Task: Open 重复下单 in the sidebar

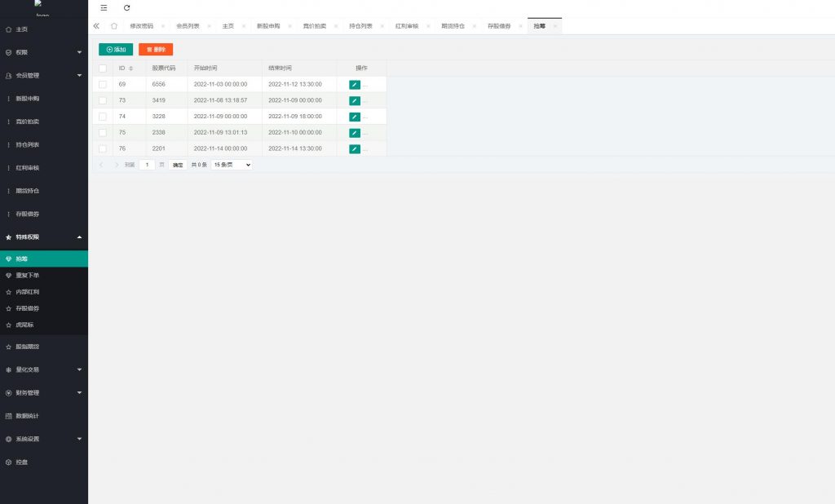Action: (28, 276)
